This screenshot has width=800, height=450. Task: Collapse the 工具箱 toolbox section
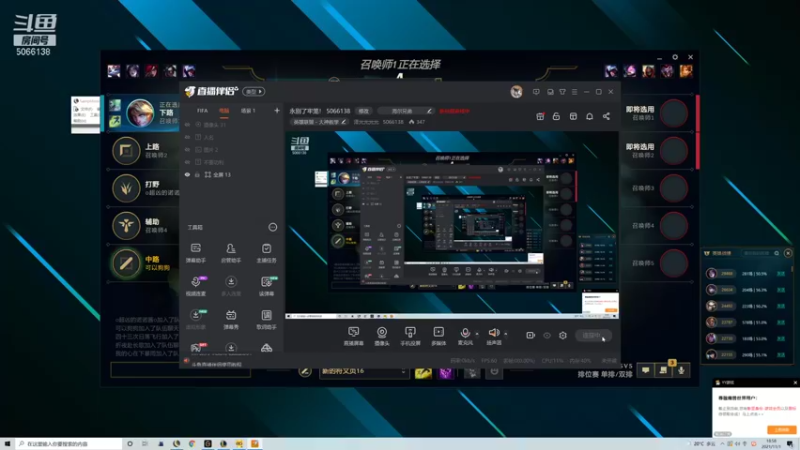coord(273,227)
